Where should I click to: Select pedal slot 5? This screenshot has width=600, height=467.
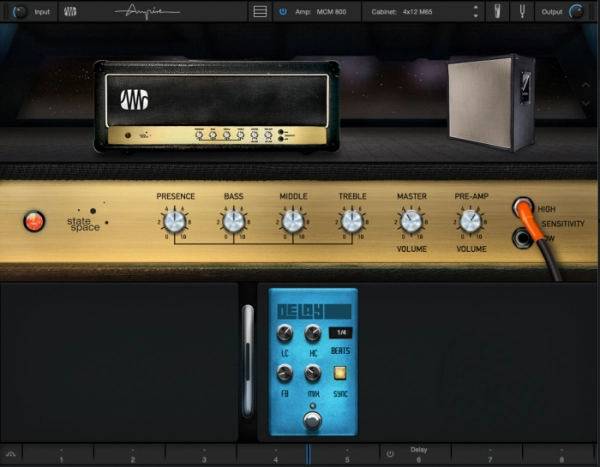pos(345,455)
